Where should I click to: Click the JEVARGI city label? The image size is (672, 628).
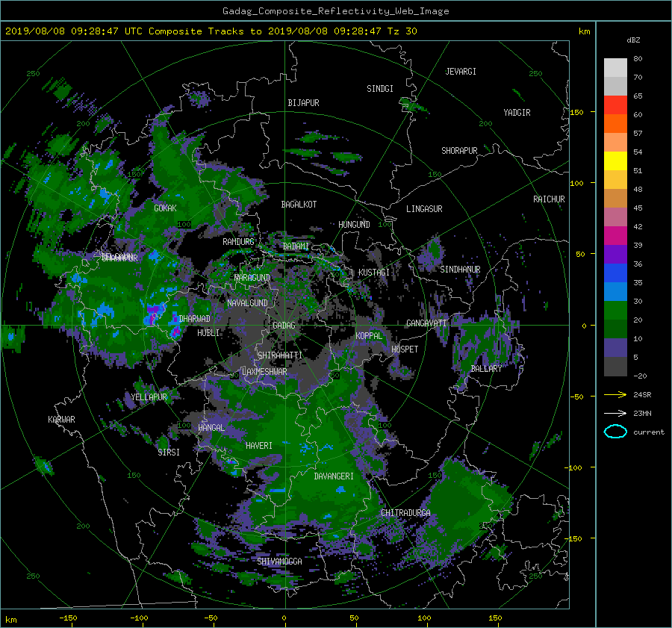(461, 72)
